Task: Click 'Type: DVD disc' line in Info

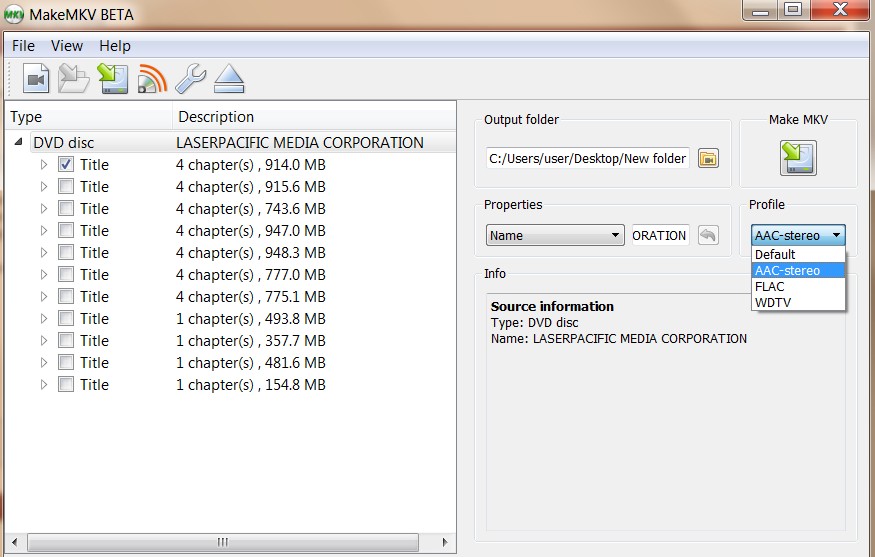Action: tap(534, 323)
